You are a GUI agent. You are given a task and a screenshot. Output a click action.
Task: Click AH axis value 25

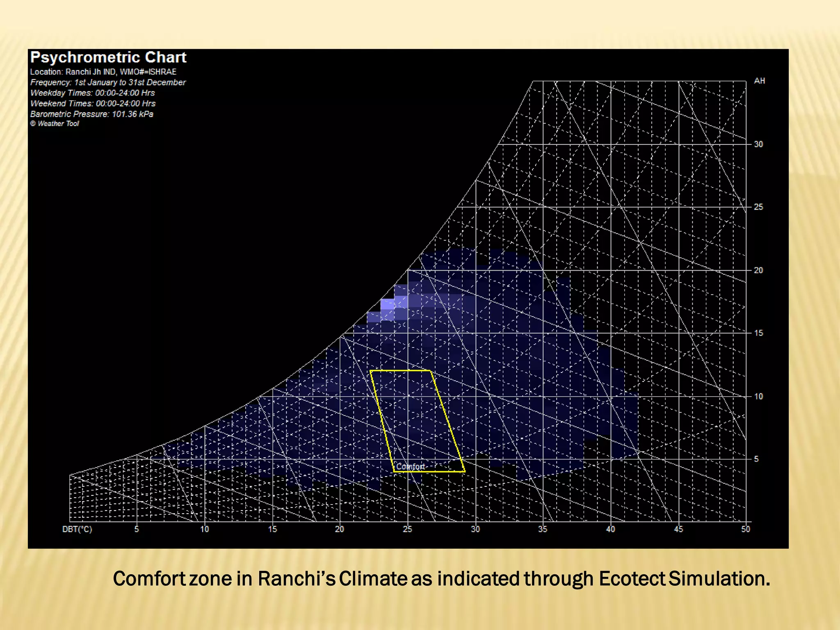pyautogui.click(x=758, y=207)
